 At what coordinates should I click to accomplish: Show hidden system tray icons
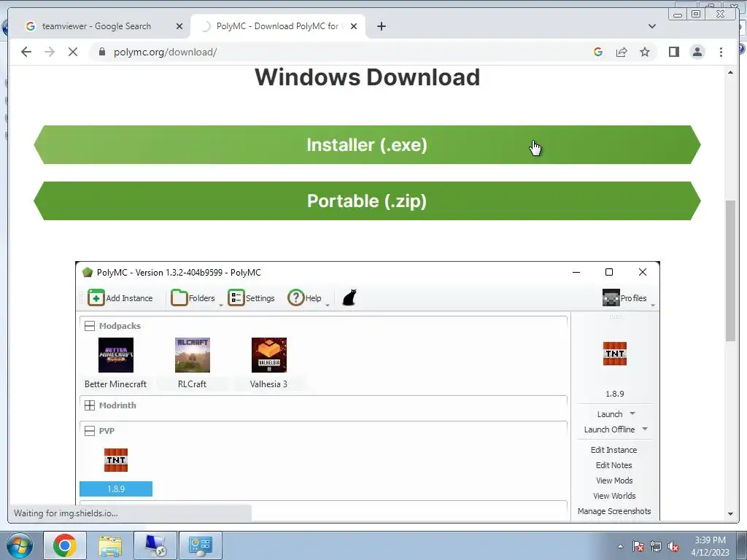tap(620, 546)
